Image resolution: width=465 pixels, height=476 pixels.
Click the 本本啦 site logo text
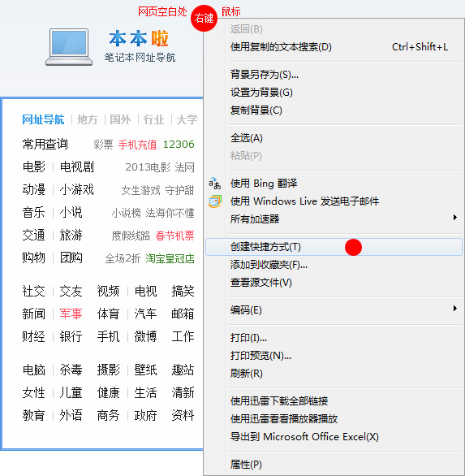click(139, 38)
